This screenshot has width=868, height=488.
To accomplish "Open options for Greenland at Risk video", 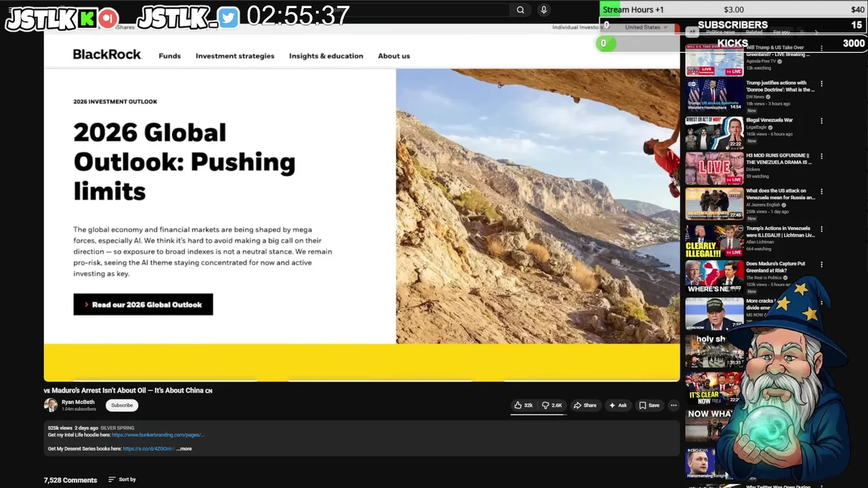I will pyautogui.click(x=821, y=264).
